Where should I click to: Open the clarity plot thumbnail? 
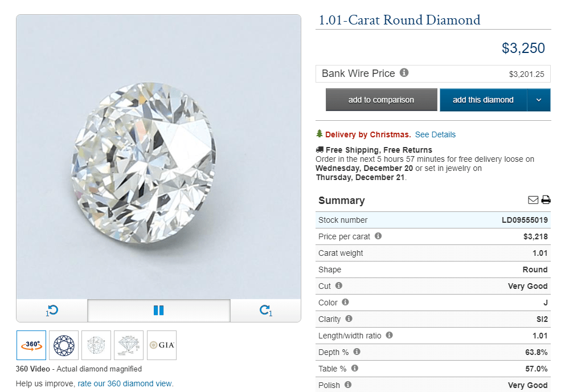tap(96, 345)
